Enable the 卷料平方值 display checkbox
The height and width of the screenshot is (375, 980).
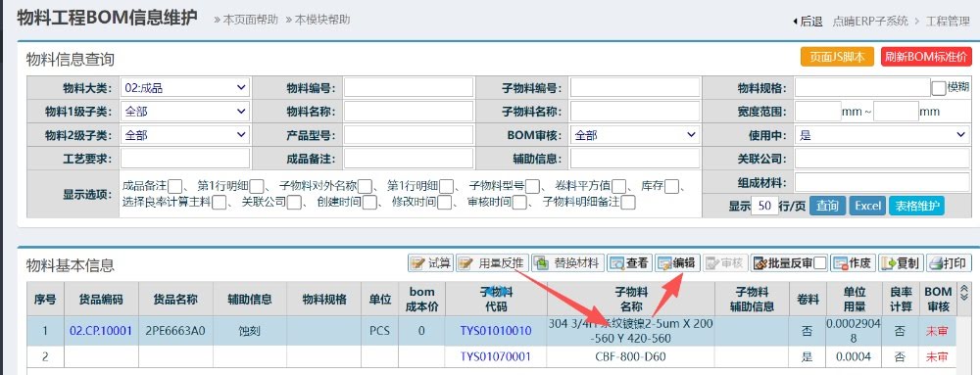click(x=618, y=186)
